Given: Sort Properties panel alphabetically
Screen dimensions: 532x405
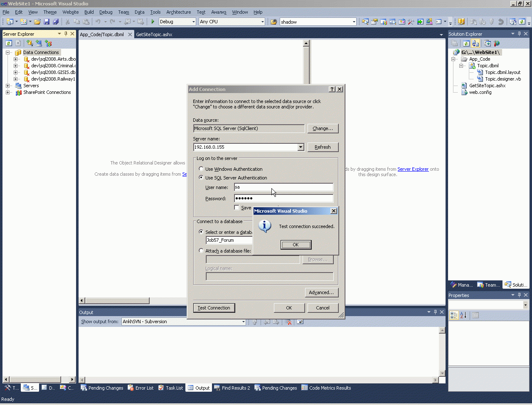Looking at the screenshot, I should coord(463,316).
